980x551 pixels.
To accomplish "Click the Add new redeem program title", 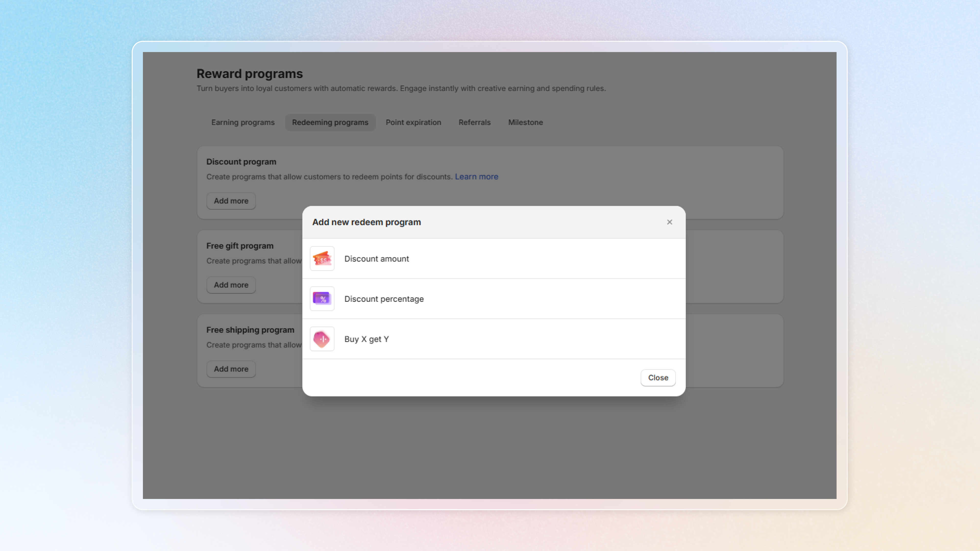I will (366, 222).
